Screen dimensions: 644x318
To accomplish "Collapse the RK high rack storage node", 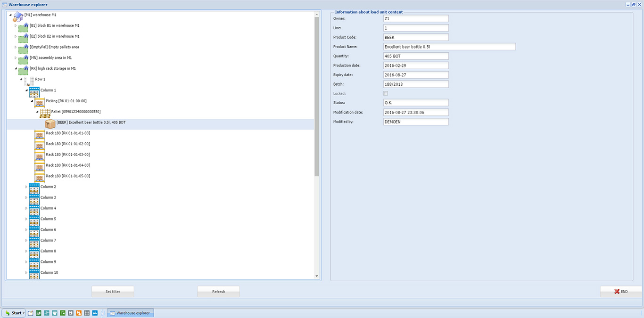I will pyautogui.click(x=16, y=68).
